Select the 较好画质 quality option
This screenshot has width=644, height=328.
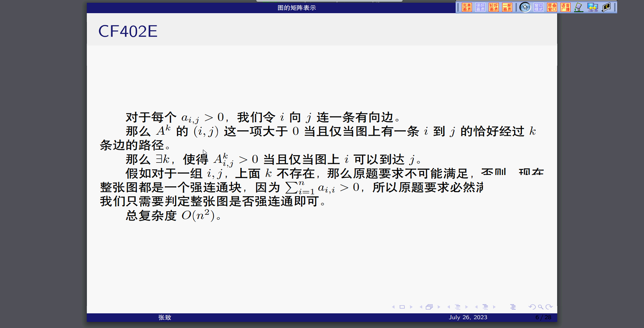pos(494,7)
